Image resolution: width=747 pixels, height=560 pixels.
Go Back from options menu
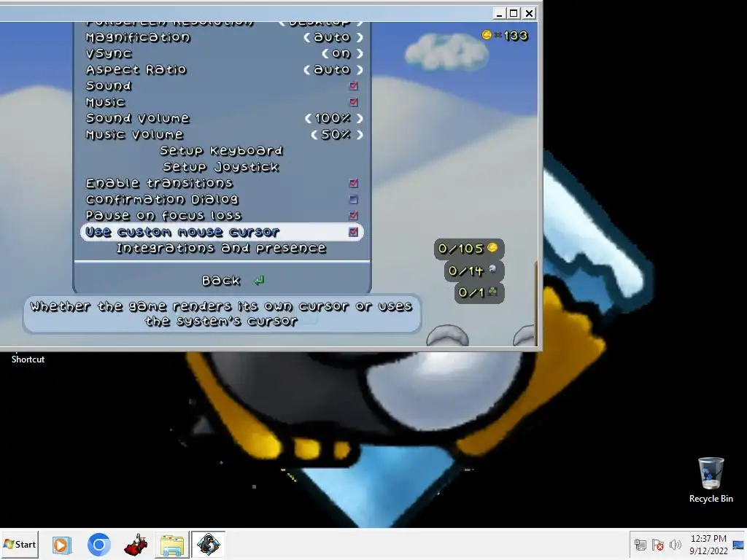click(221, 281)
